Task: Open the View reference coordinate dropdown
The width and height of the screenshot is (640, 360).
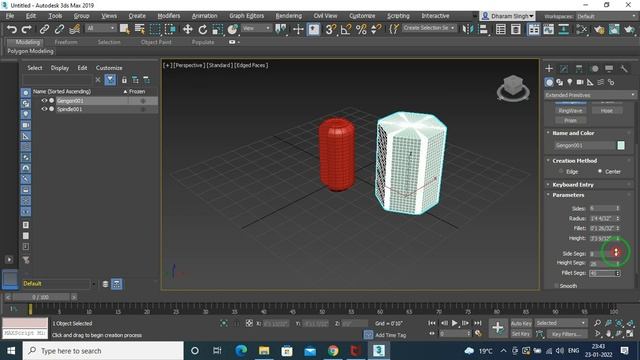Action: [256, 28]
